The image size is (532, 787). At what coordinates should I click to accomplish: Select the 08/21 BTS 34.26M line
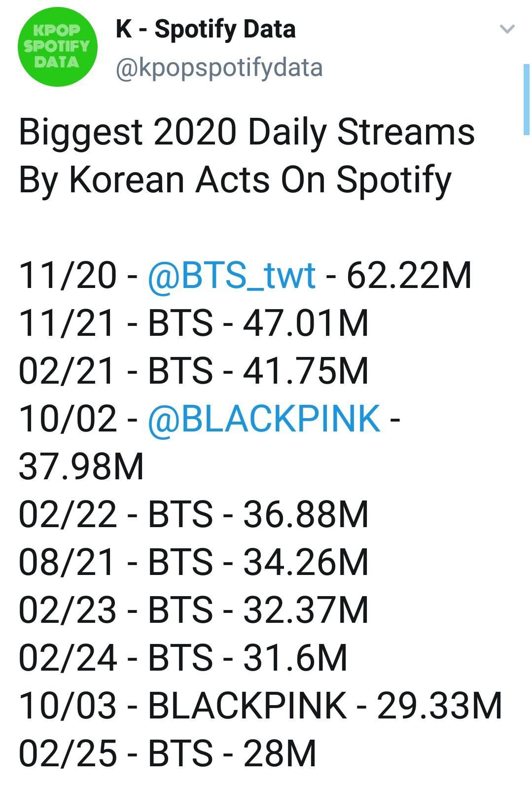click(193, 562)
